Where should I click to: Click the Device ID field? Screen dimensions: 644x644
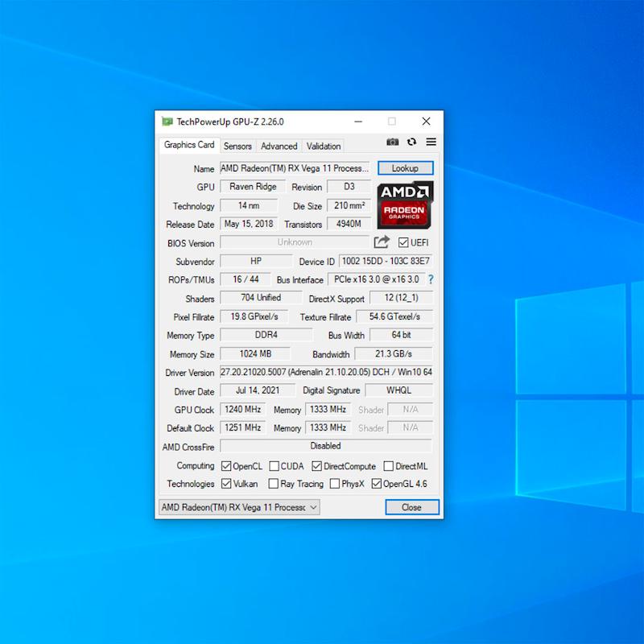tap(386, 261)
